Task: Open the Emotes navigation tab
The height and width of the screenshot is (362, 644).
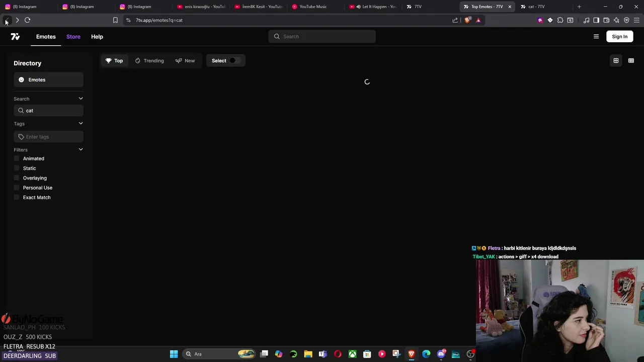Action: [46, 37]
